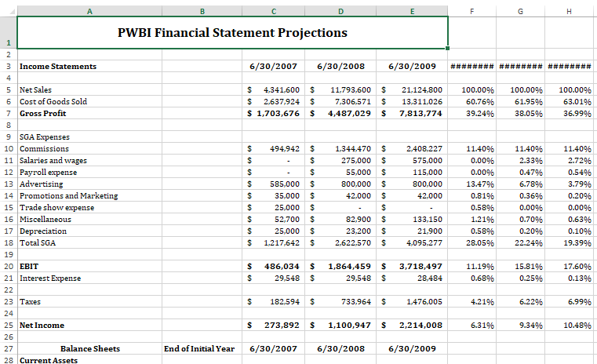
Task: Click the 6/30/2008 income statement date header
Action: pos(340,66)
